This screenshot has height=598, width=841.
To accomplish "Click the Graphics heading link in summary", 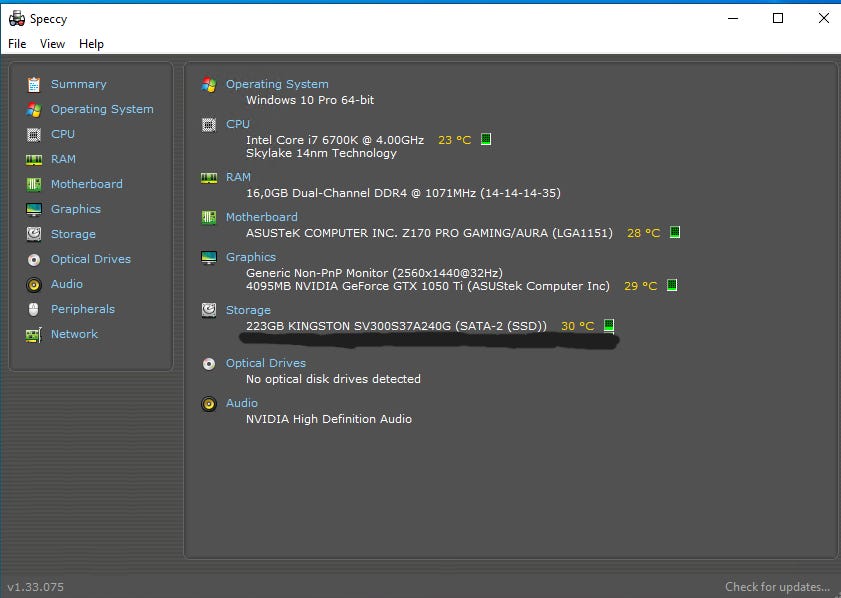I will tap(250, 257).
